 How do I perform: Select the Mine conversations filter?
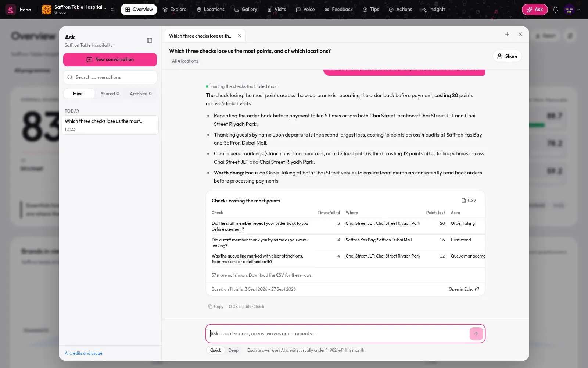pyautogui.click(x=79, y=94)
